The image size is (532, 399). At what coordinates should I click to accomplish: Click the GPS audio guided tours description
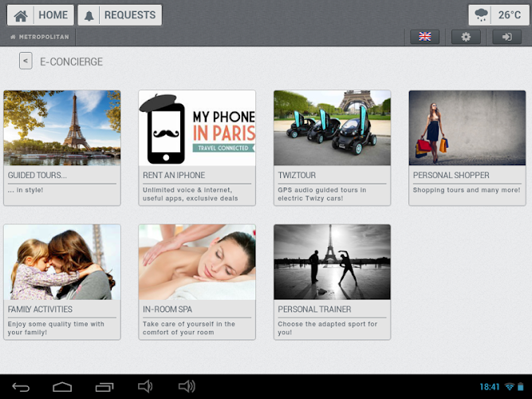322,194
